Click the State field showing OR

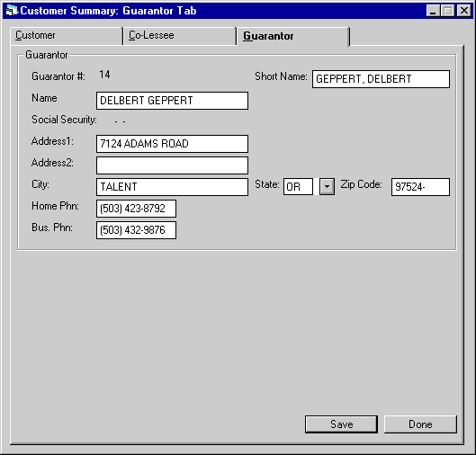click(298, 186)
